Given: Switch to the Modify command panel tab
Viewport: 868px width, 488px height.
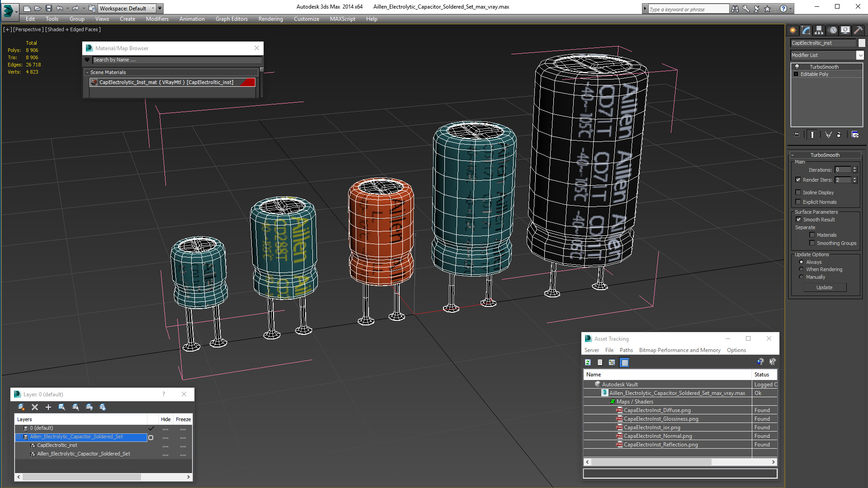Looking at the screenshot, I should coord(806,30).
